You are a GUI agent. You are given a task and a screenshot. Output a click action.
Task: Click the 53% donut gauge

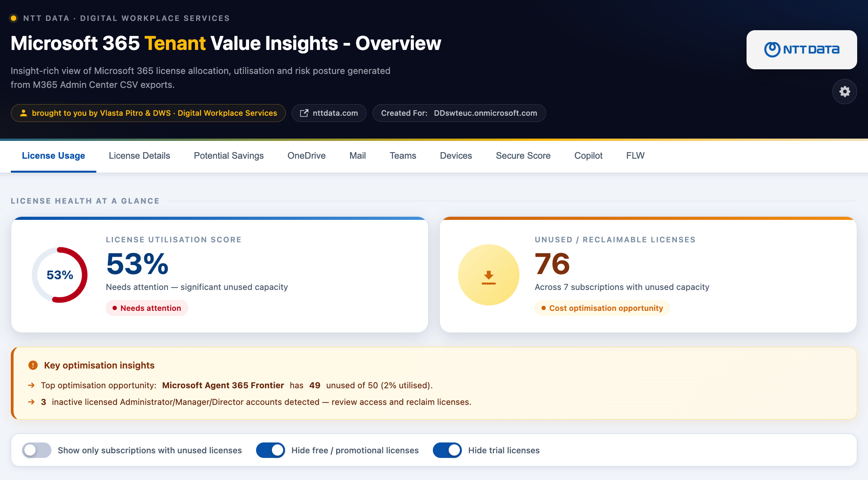[60, 275]
